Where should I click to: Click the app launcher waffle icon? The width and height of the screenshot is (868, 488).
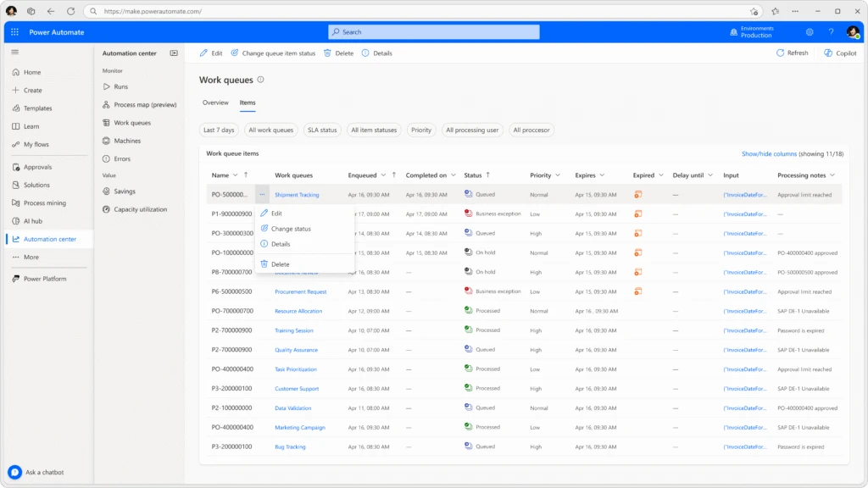[x=15, y=32]
